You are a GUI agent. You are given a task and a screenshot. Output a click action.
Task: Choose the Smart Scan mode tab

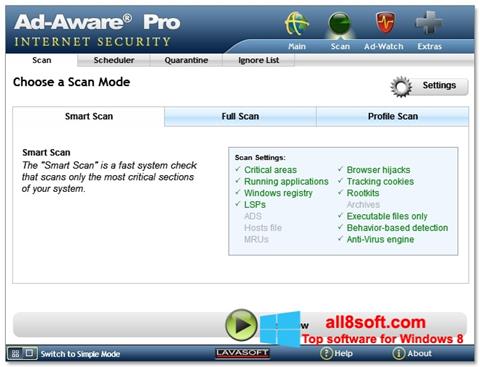click(89, 116)
